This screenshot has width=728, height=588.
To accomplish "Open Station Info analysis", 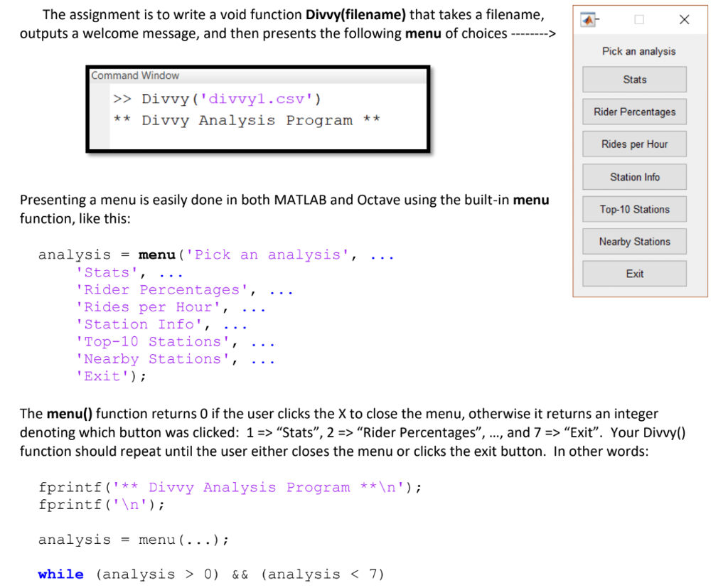I will 633,176.
